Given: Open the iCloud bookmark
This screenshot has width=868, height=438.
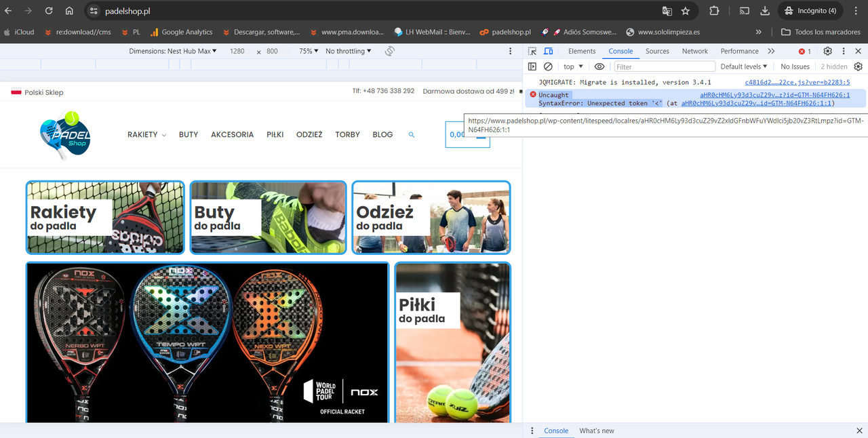Looking at the screenshot, I should (19, 32).
